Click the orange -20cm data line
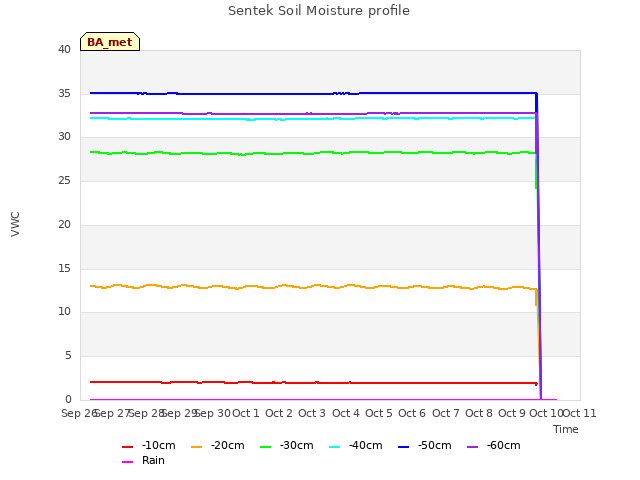 point(286,286)
